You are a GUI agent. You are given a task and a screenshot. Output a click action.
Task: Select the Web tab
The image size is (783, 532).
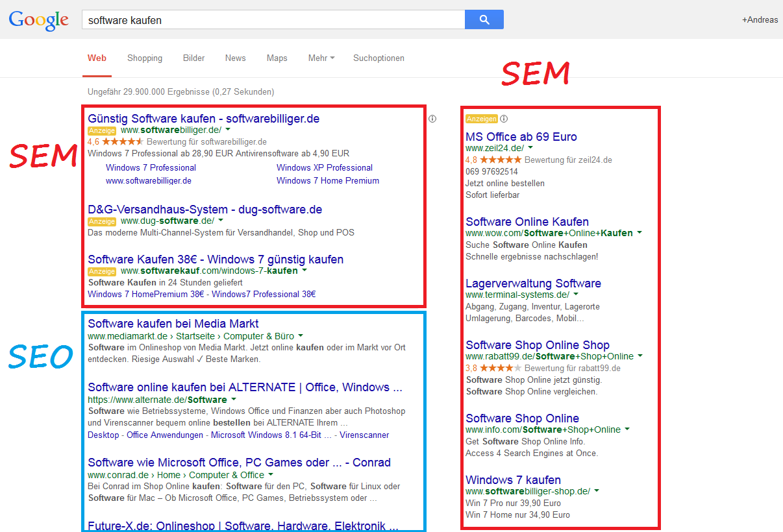[x=97, y=58]
